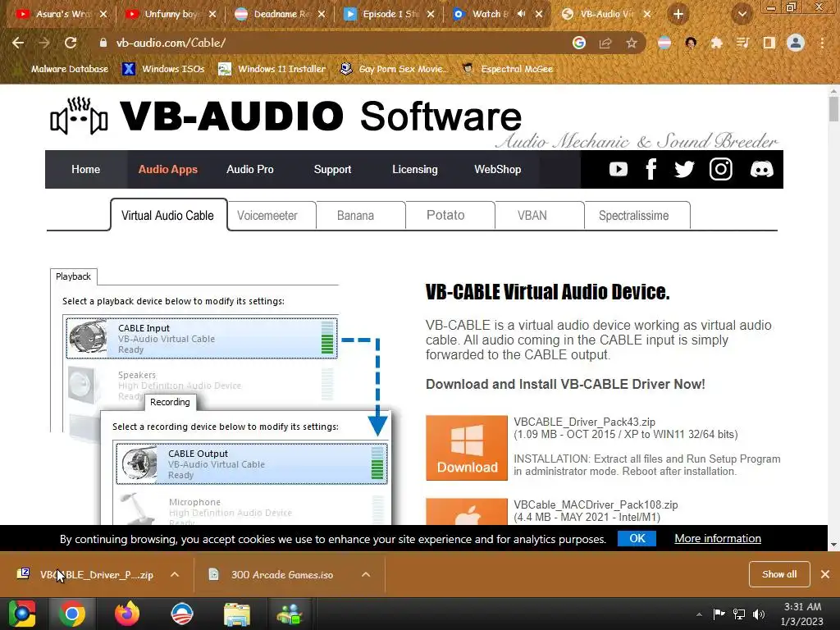Select the VBAN tab

pyautogui.click(x=532, y=216)
